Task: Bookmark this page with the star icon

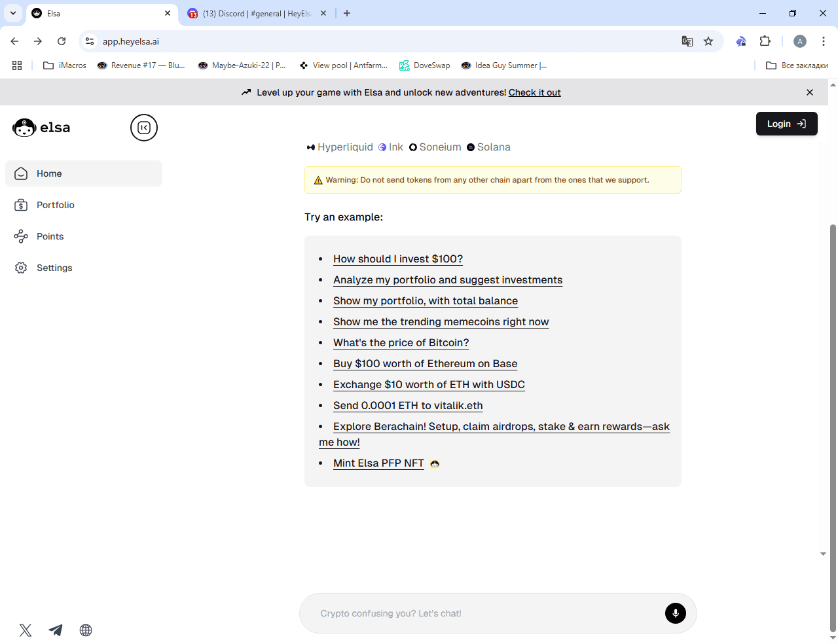Action: 708,41
